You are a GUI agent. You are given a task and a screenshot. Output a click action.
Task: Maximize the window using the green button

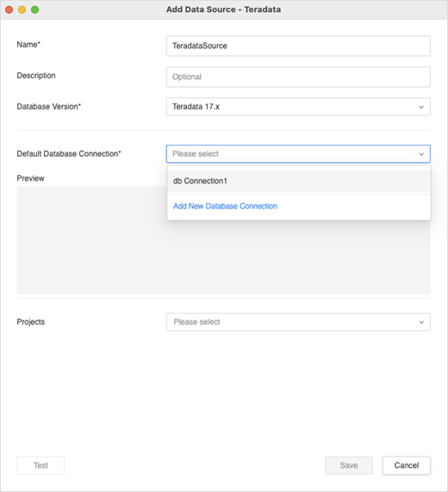[34, 9]
